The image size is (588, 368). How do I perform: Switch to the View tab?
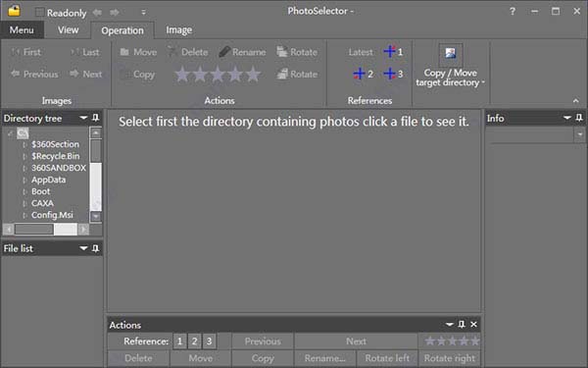tap(68, 30)
